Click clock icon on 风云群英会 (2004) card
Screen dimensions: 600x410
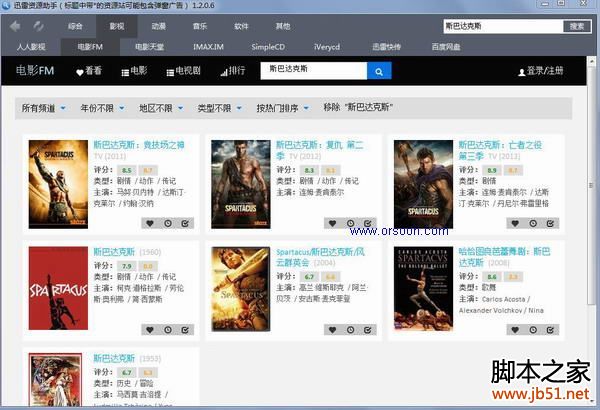point(350,330)
